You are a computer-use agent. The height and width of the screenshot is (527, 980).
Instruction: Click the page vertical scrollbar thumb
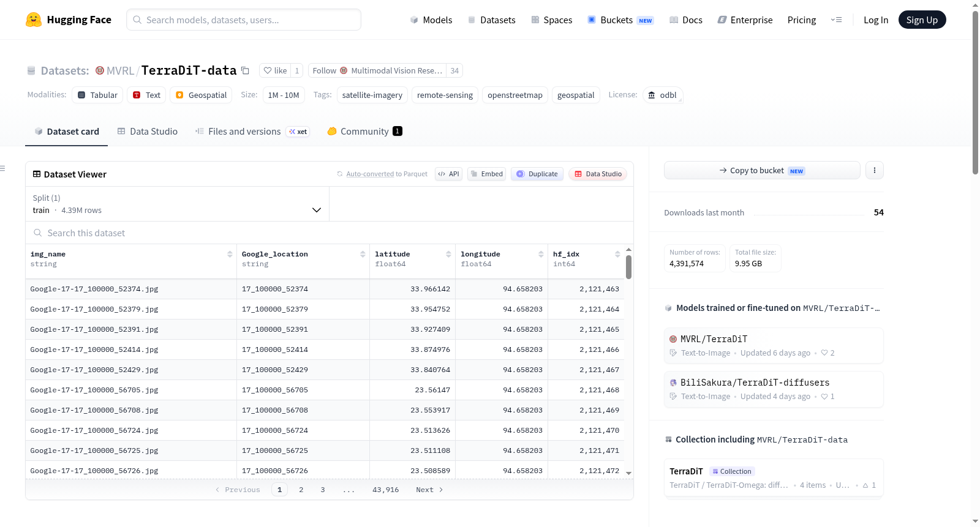click(975, 92)
